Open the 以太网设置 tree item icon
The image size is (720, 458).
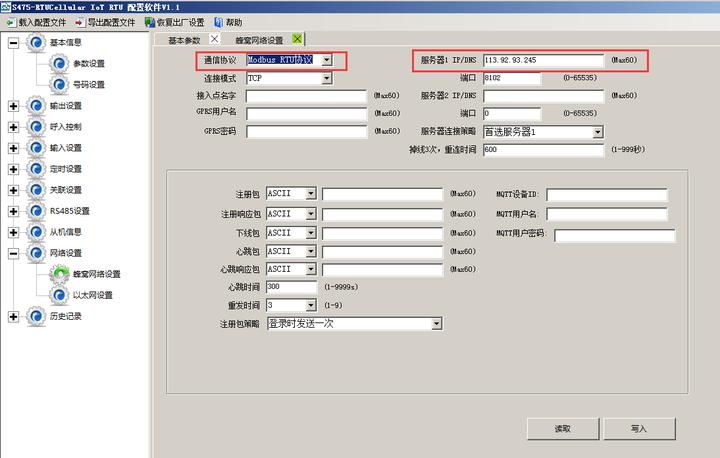[59, 295]
